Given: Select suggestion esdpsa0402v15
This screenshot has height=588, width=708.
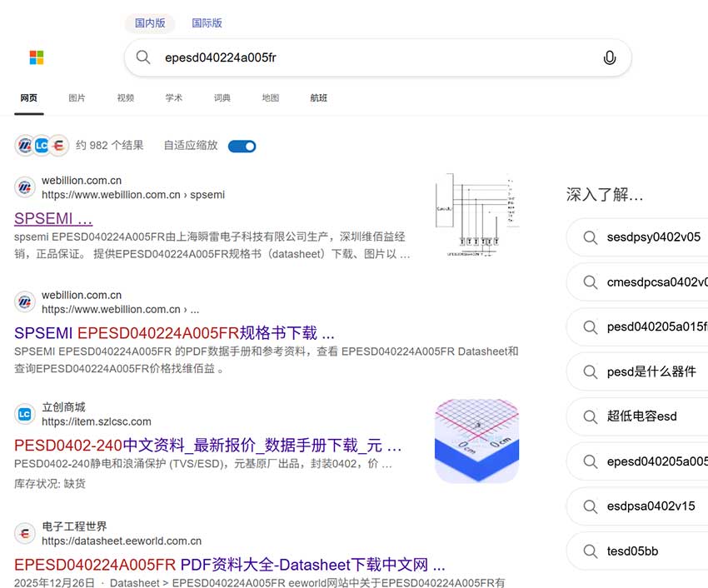Looking at the screenshot, I should (637, 506).
